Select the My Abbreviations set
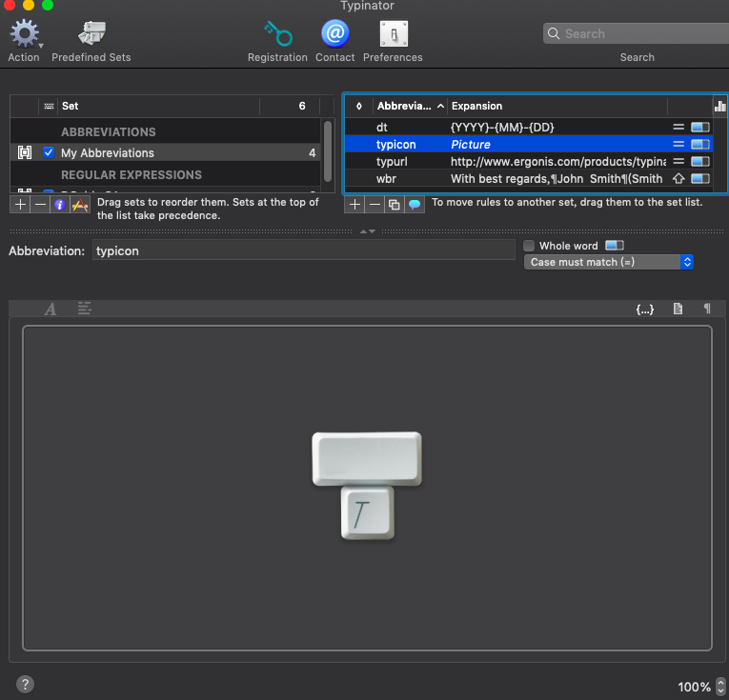 click(165, 152)
